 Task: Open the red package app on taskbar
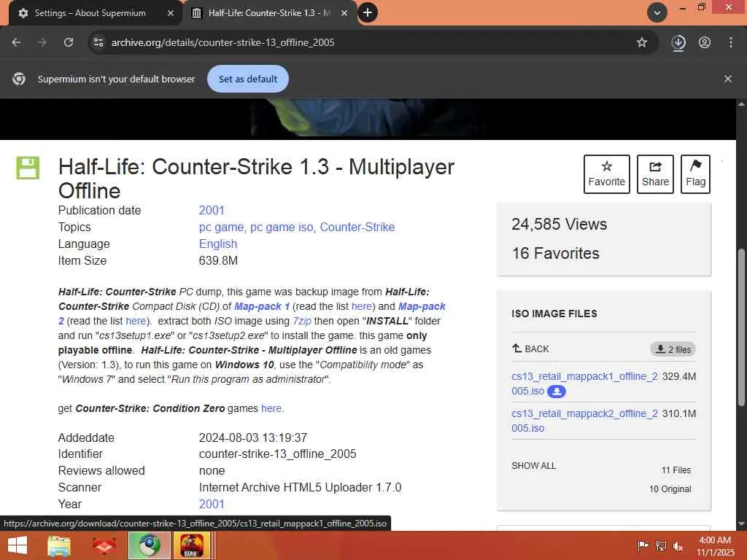point(104,545)
